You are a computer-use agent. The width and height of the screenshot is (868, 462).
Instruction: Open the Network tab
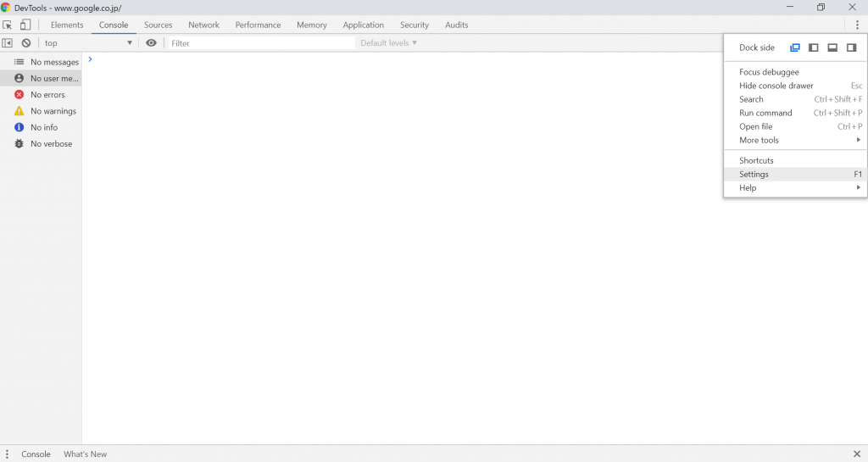pyautogui.click(x=203, y=25)
